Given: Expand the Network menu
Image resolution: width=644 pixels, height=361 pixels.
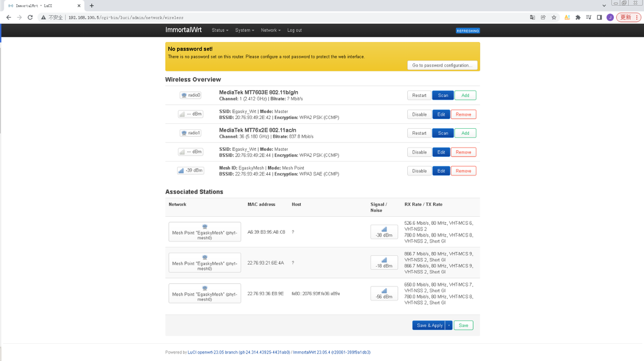Looking at the screenshot, I should (x=270, y=30).
